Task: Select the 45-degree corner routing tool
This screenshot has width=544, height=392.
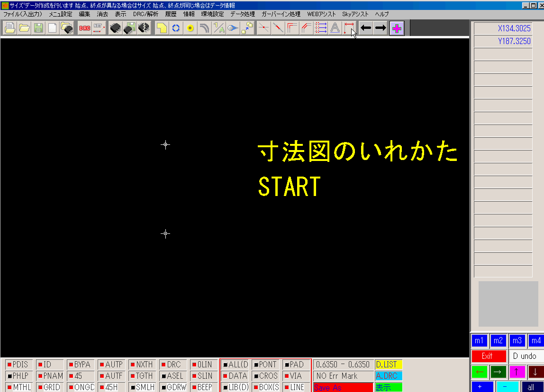Action: click(306, 28)
